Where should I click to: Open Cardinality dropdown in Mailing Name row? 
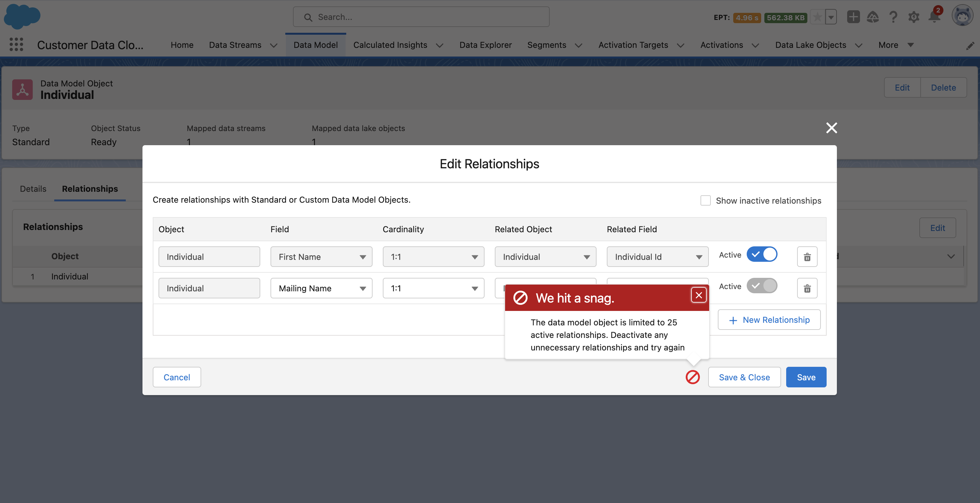click(x=433, y=288)
